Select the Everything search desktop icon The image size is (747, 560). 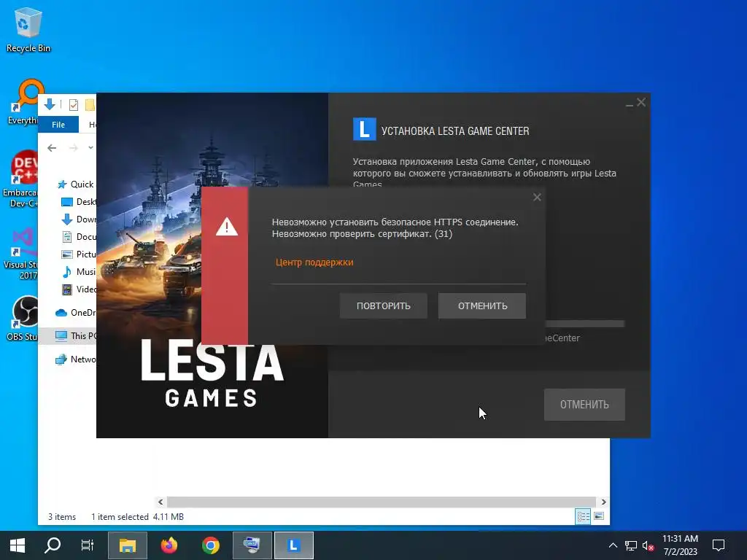point(23,103)
